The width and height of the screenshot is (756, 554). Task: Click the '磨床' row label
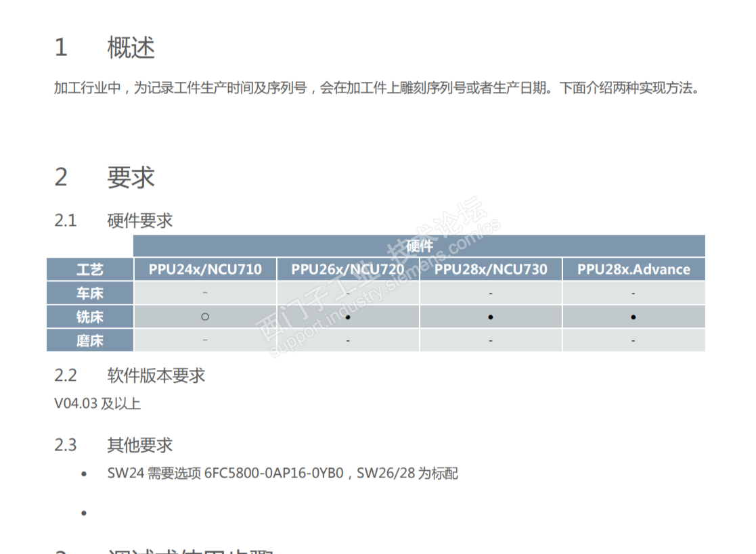90,340
